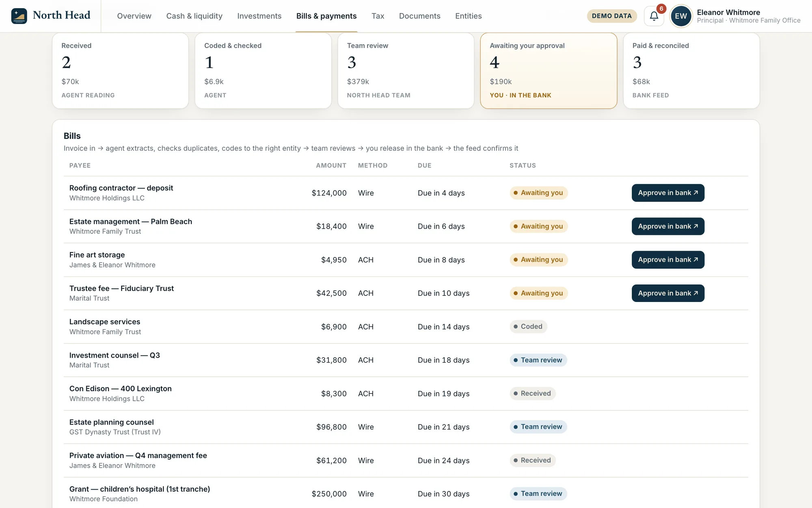Approve Fine art storage in bank

pos(668,260)
